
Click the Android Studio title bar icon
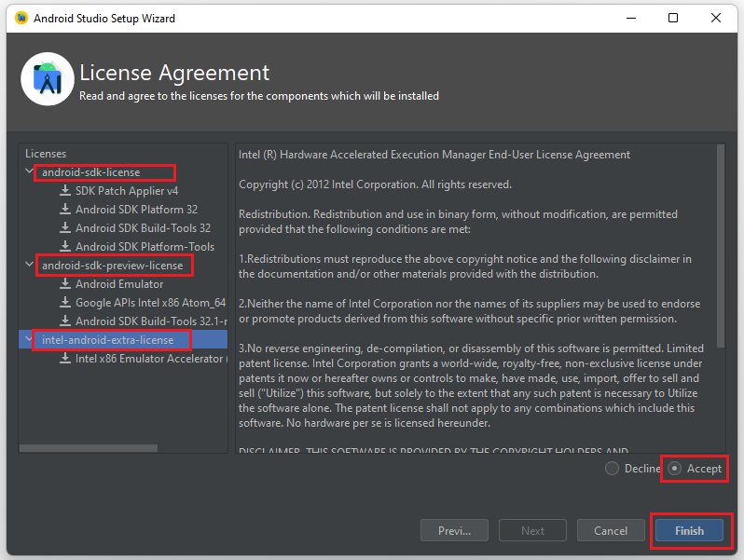click(21, 18)
